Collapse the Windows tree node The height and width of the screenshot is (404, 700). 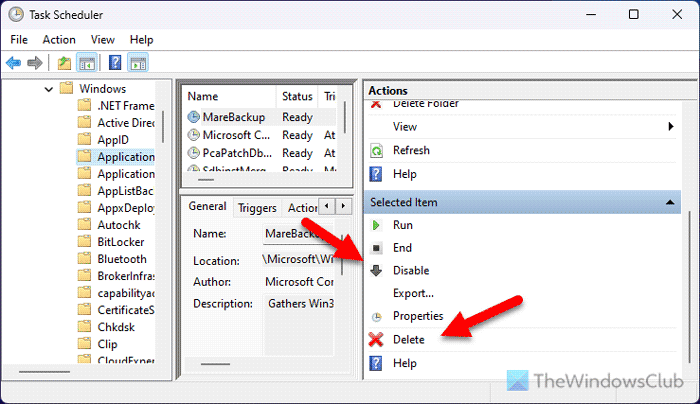coord(49,89)
